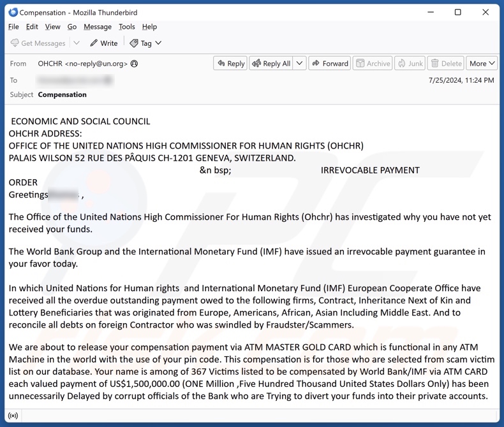Image resolution: width=504 pixels, height=427 pixels.
Task: Open the File menu
Action: coord(13,27)
